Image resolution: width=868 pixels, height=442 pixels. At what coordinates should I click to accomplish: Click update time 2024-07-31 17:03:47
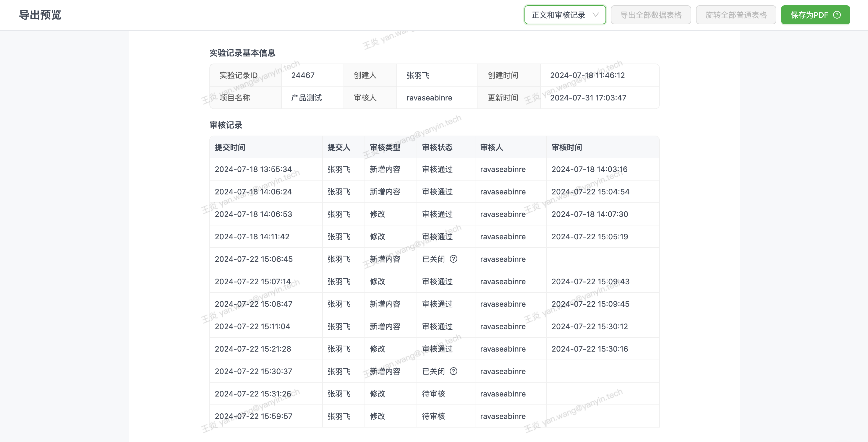point(588,97)
